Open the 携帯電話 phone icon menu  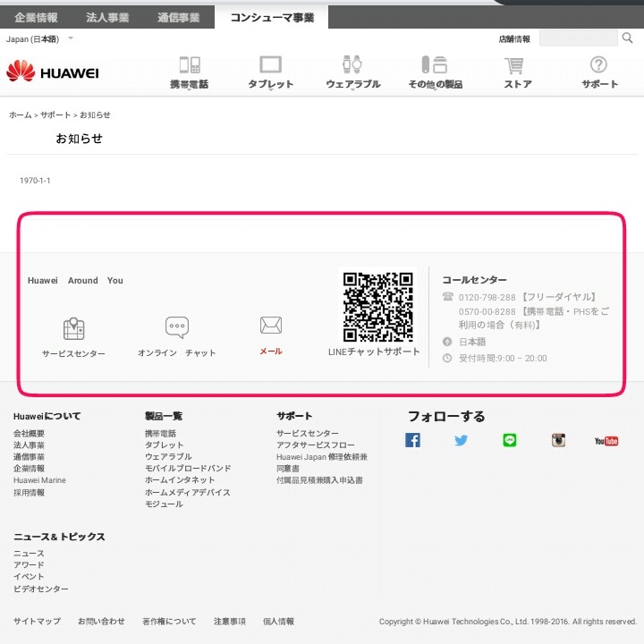pos(190,65)
